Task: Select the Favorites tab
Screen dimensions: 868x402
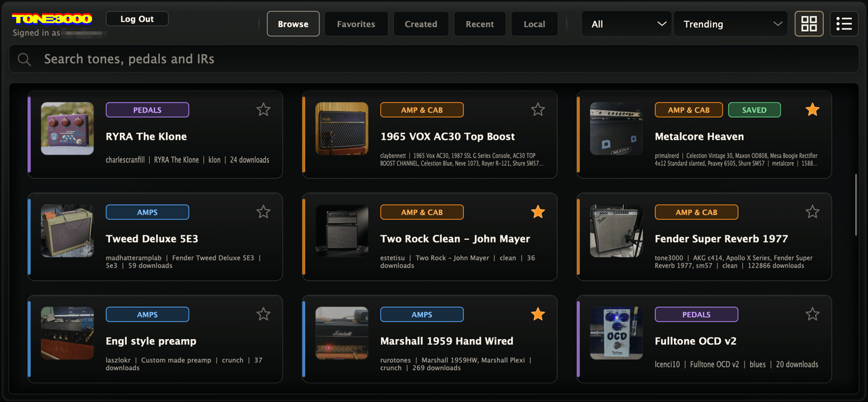Action: pyautogui.click(x=356, y=24)
